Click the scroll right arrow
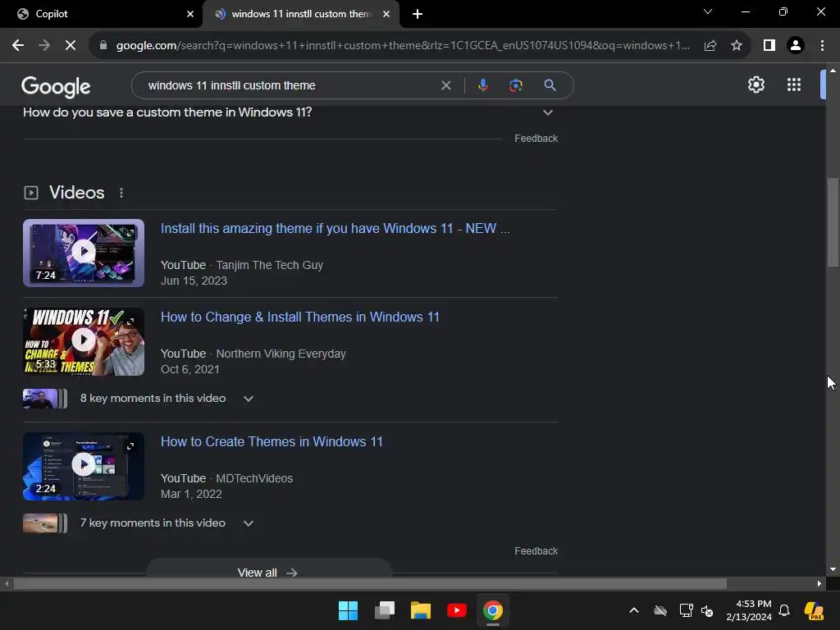The image size is (840, 630). (x=819, y=583)
